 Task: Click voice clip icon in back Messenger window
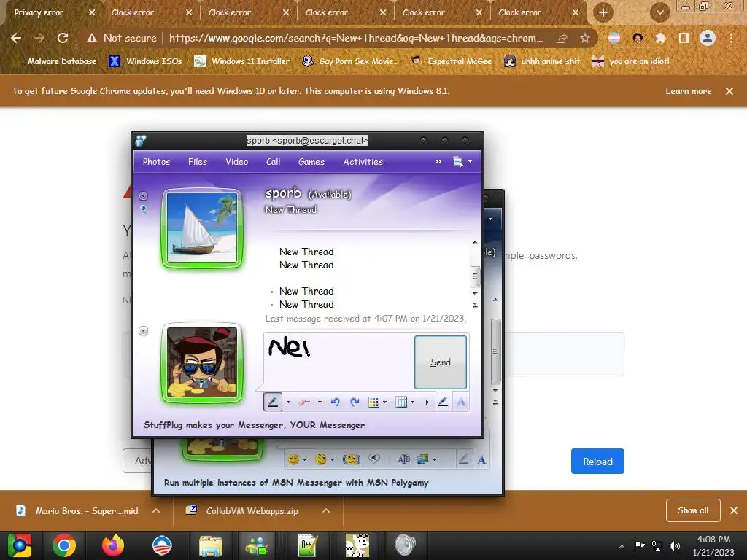(x=374, y=459)
